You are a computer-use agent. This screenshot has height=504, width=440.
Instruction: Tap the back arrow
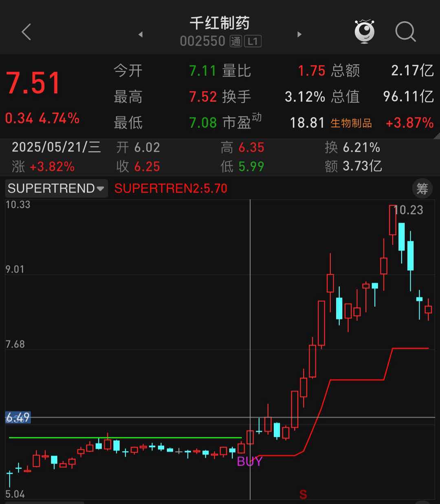pos(26,32)
